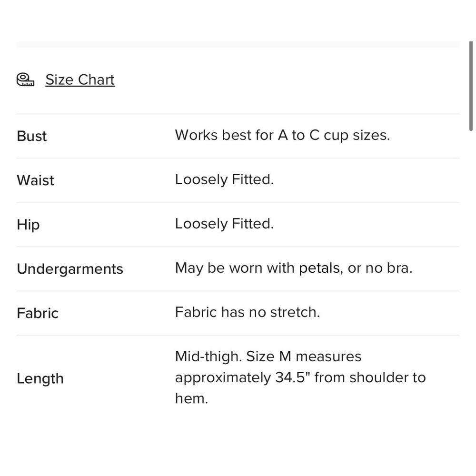
Task: Click the measuring tape icon
Action: (x=25, y=79)
